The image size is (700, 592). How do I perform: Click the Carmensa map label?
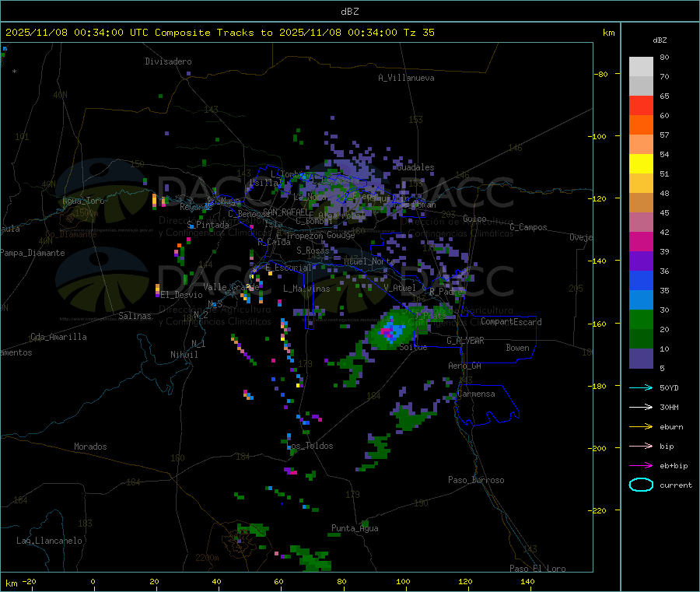476,394
